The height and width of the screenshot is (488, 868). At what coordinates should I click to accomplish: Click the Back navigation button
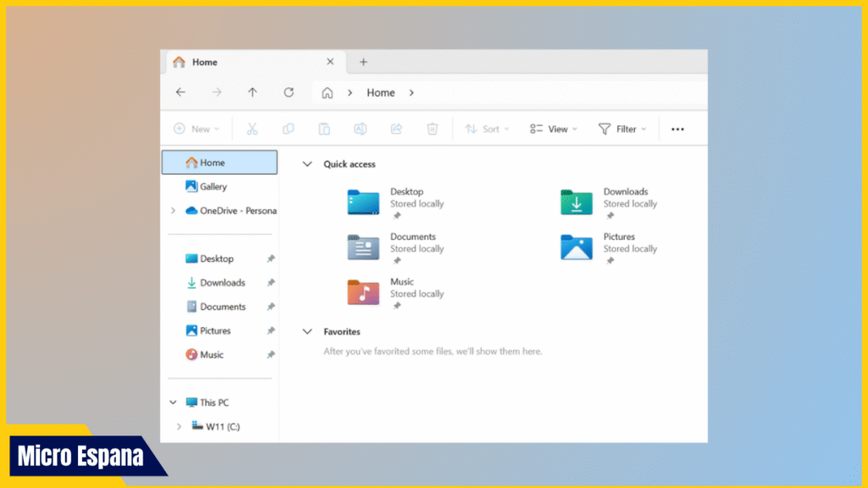[181, 92]
